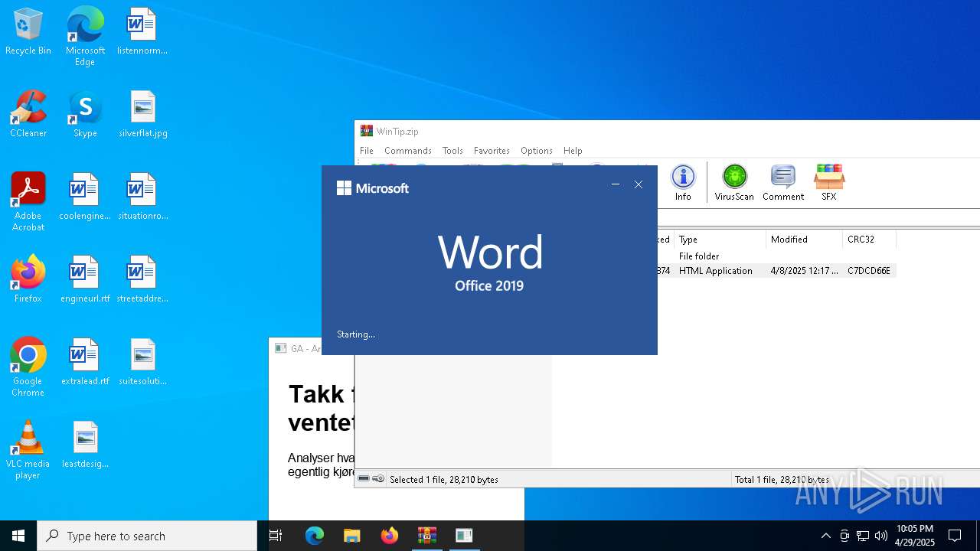Click the Windows Start button
980x551 pixels.
point(18,536)
